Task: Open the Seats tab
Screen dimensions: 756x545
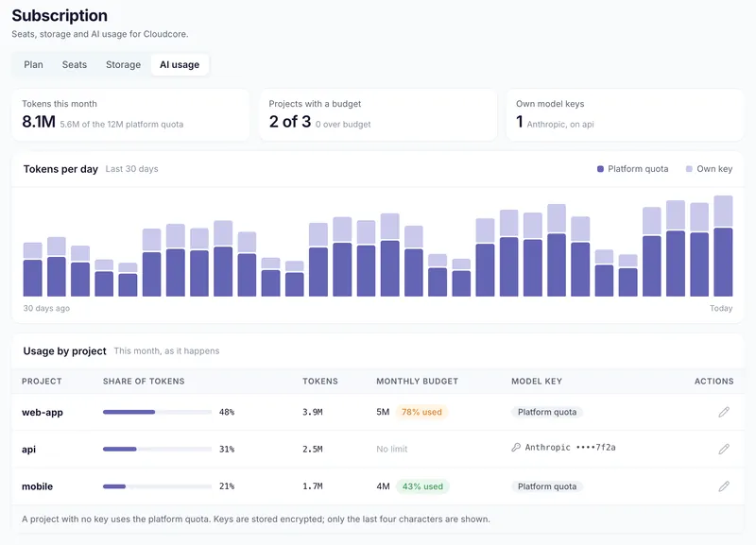Action: coord(75,64)
